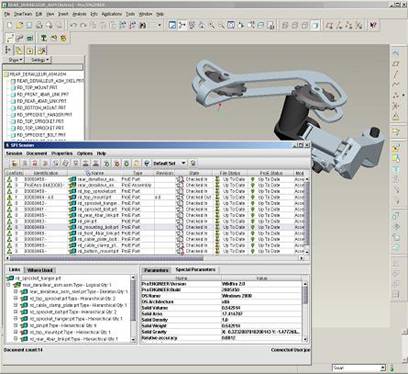
Task: Click the Solid Volume parameter row
Action: 222,308
